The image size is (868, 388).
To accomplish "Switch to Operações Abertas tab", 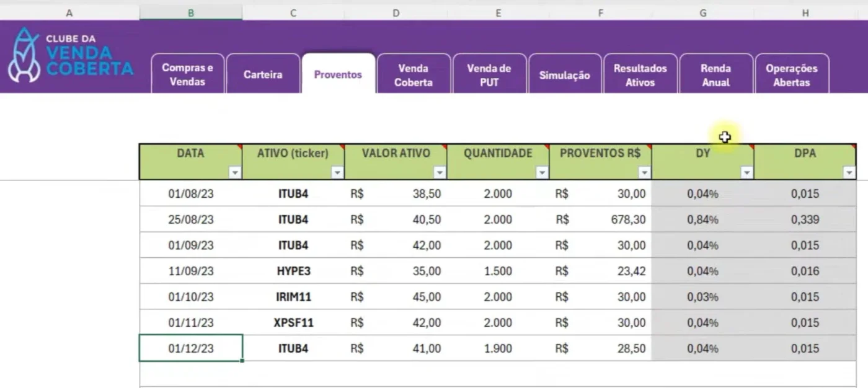I will pyautogui.click(x=792, y=74).
